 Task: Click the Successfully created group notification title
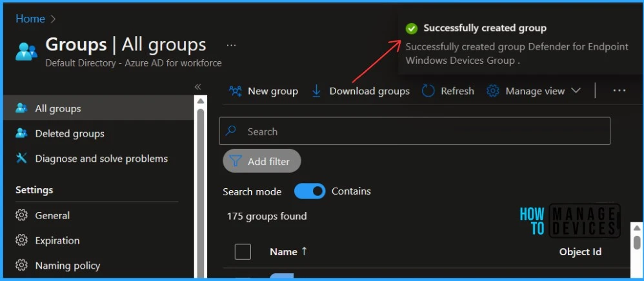click(485, 28)
